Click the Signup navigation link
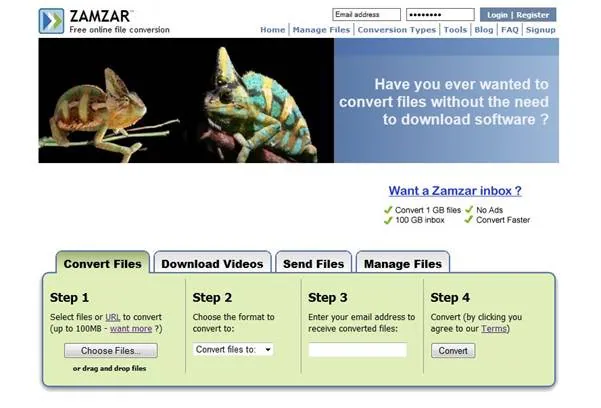 (540, 30)
